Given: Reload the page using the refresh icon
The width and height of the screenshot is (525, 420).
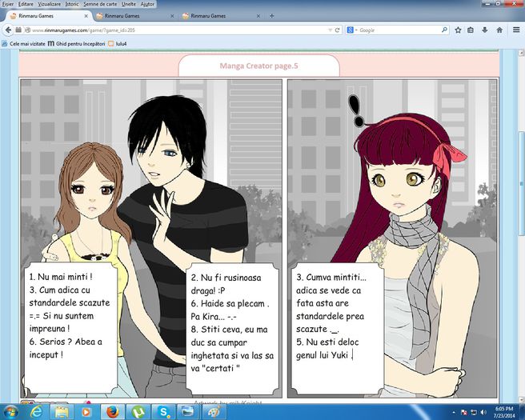Looking at the screenshot, I should tap(338, 30).
